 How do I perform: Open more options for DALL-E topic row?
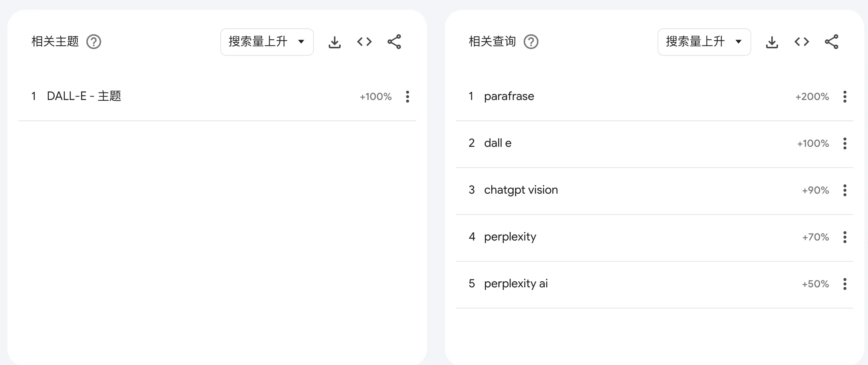[x=408, y=97]
